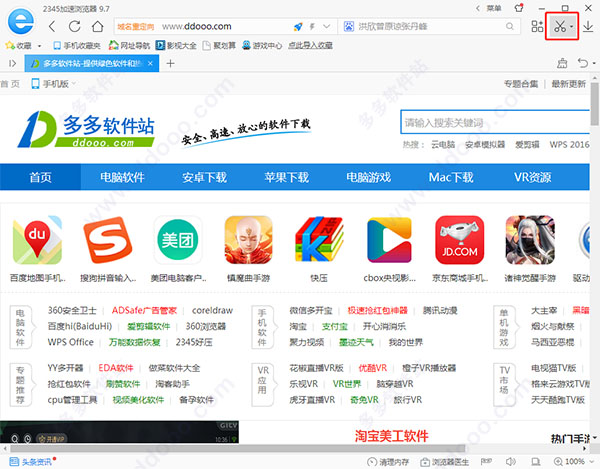
Task: Select the 苹果下载 navigation tab
Action: click(x=287, y=177)
